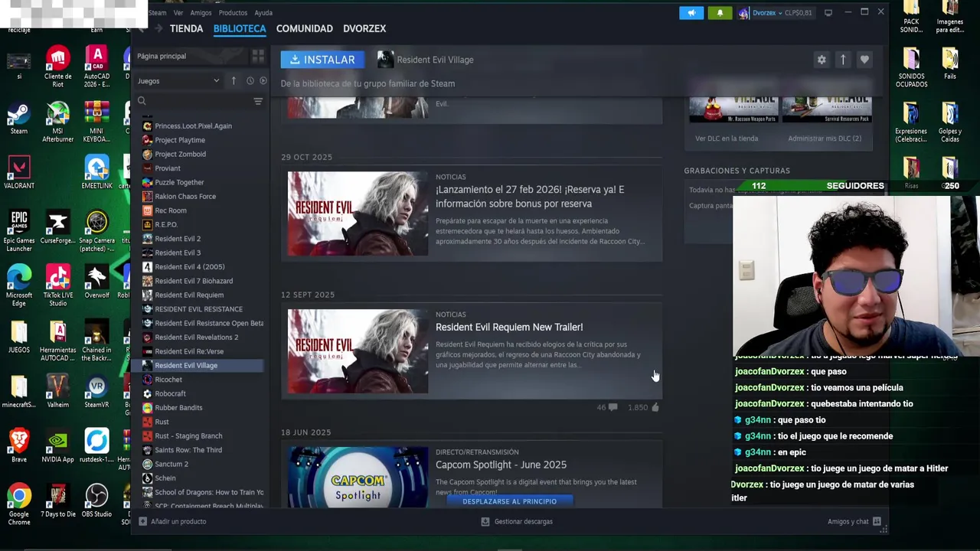Select Resident Evil Revelations 2 entry
Screen dimensions: 980x551
coord(196,337)
